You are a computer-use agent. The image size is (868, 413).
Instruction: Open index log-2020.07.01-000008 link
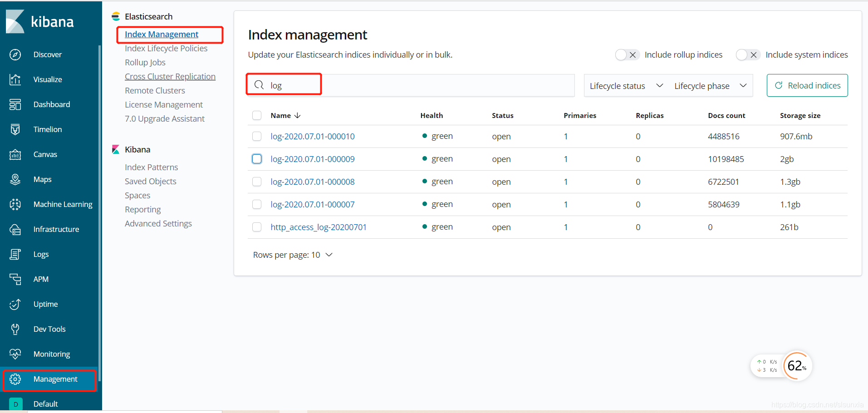tap(313, 182)
